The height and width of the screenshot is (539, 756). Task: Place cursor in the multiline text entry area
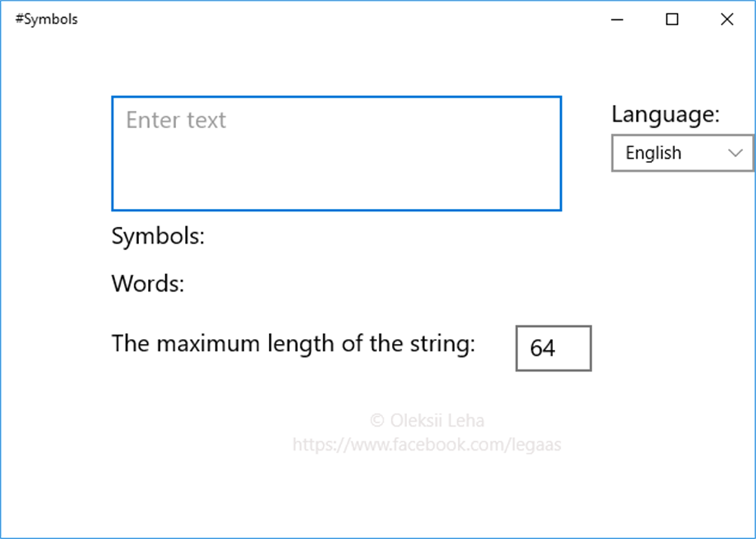click(x=336, y=151)
